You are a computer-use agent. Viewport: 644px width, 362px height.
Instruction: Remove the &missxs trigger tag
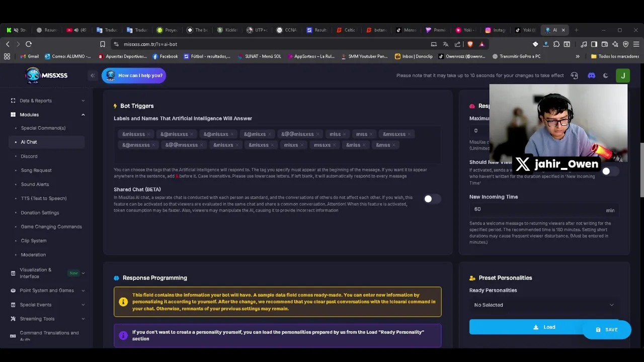237,145
